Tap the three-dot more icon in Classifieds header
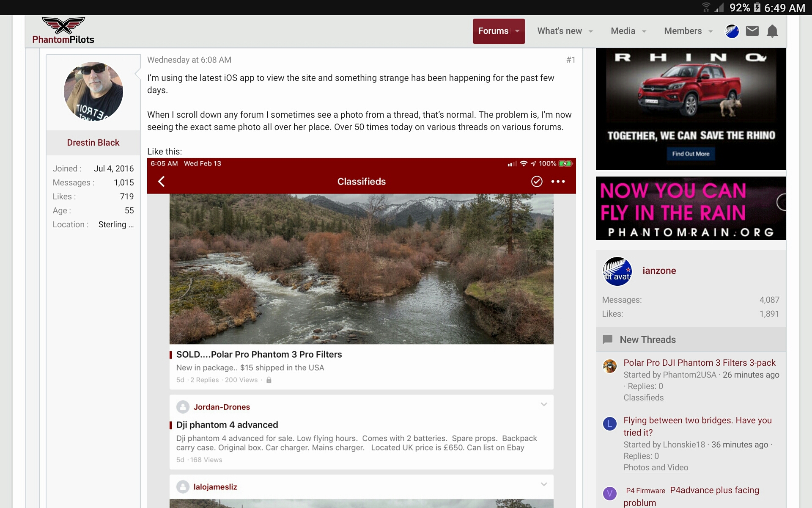Viewport: 812px width, 508px height. coord(558,182)
